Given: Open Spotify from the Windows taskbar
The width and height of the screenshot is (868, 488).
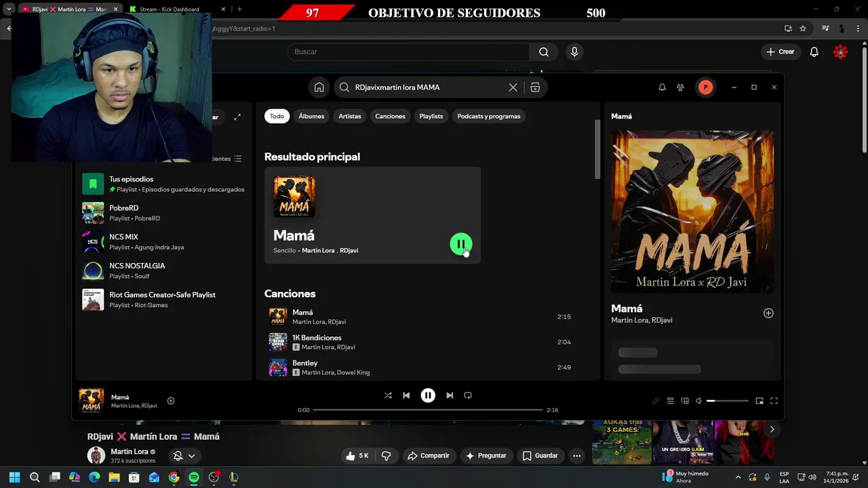Looking at the screenshot, I should coord(194,477).
